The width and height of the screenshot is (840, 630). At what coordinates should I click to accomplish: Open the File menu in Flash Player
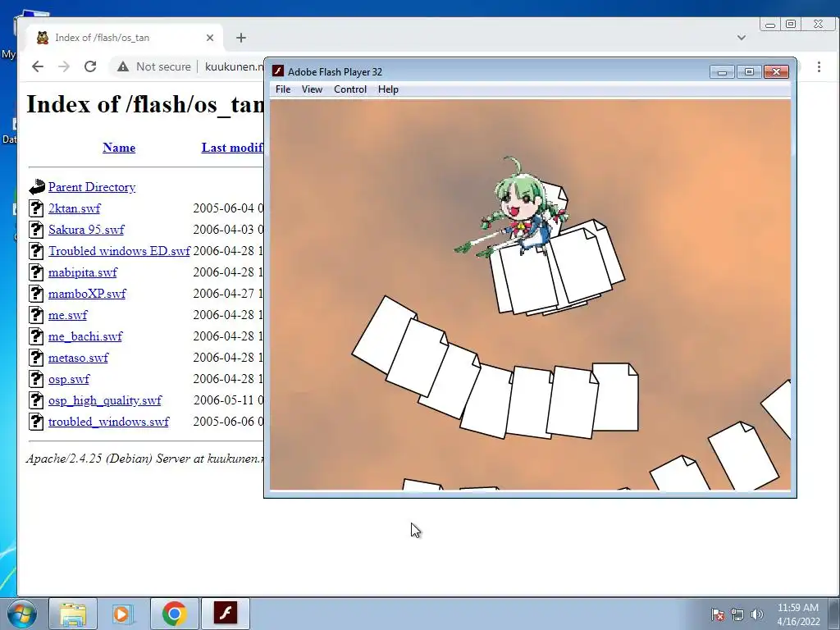click(x=283, y=89)
